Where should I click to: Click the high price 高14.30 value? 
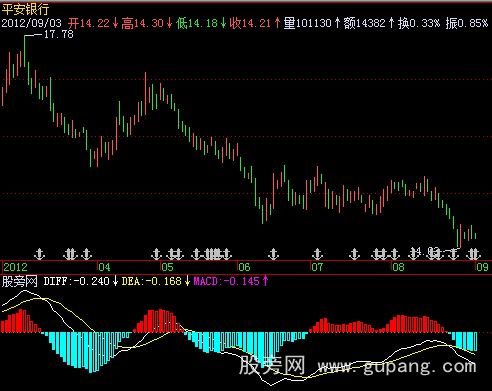(x=142, y=23)
